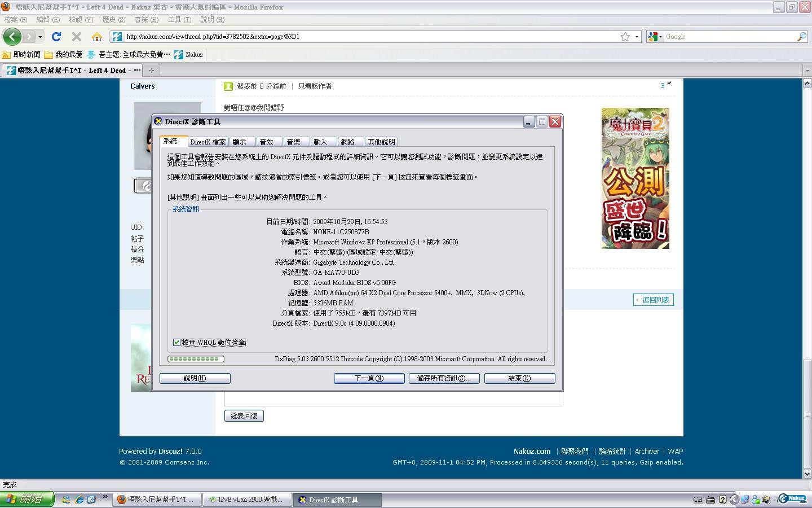Viewport: 812px width, 508px height.
Task: Click the 發表回復 button
Action: click(244, 416)
